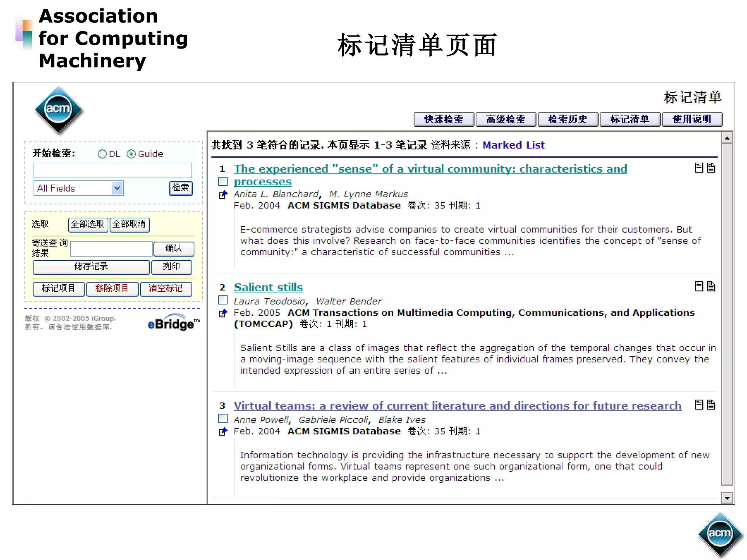Image resolution: width=747 pixels, height=560 pixels.
Task: Open the 高级检索 tab
Action: 506,119
